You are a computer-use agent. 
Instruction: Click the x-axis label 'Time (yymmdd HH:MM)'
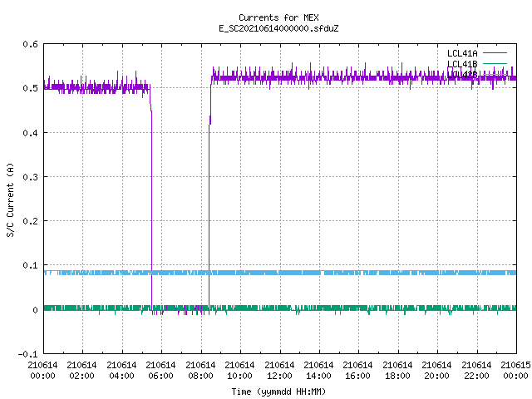[278, 392]
